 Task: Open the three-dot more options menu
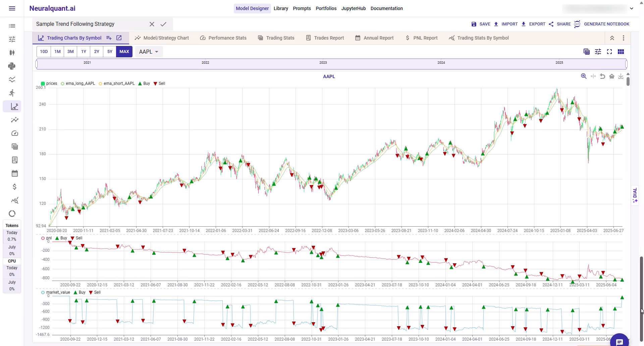(624, 38)
